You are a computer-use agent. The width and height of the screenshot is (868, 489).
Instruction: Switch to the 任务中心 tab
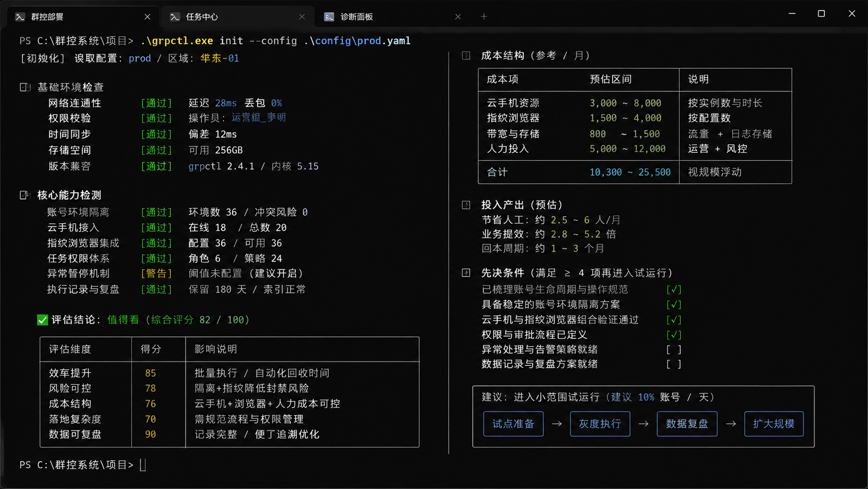[238, 17]
